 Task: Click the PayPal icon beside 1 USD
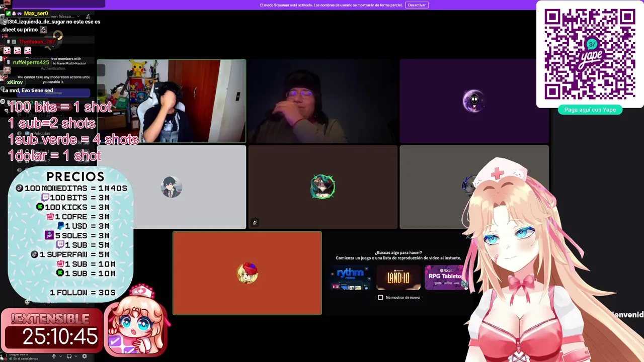pos(60,226)
